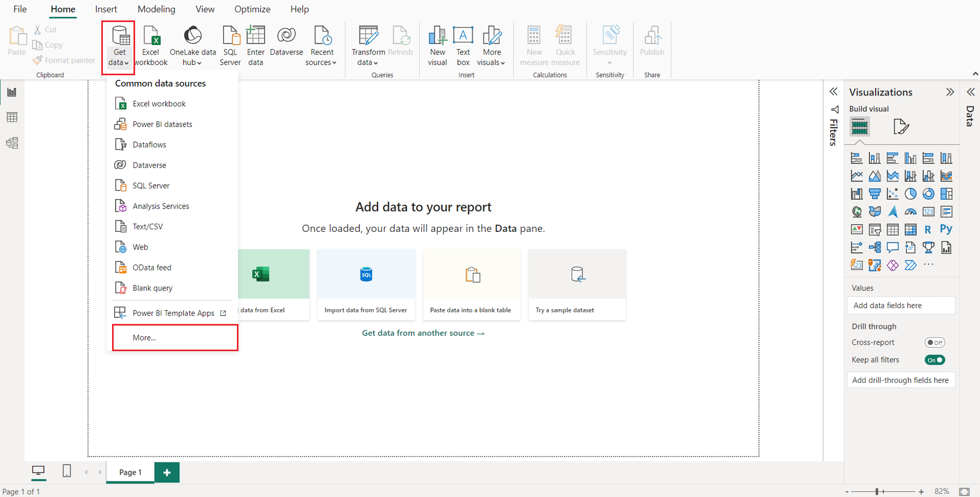Click the Excel workbook ribbon icon
This screenshot has height=497, width=980.
click(151, 46)
